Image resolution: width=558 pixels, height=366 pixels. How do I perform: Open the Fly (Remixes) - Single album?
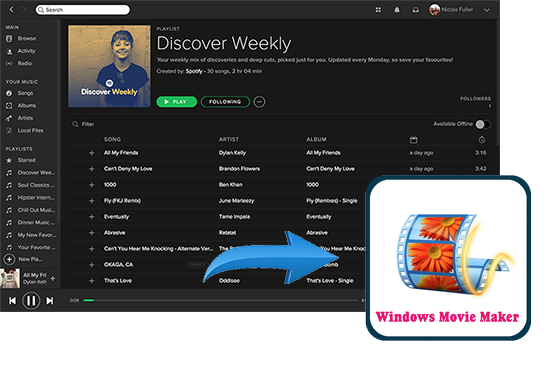tap(332, 201)
